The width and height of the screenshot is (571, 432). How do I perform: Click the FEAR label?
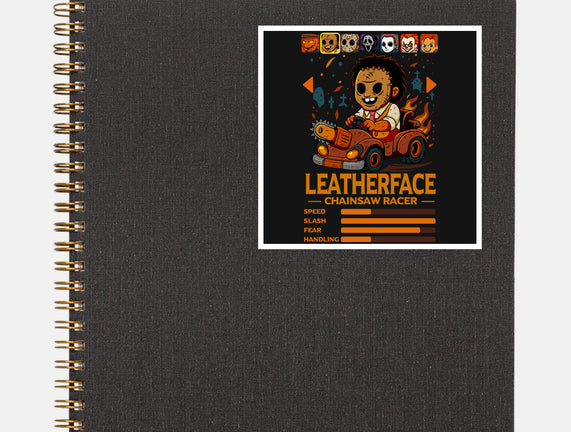pos(312,230)
